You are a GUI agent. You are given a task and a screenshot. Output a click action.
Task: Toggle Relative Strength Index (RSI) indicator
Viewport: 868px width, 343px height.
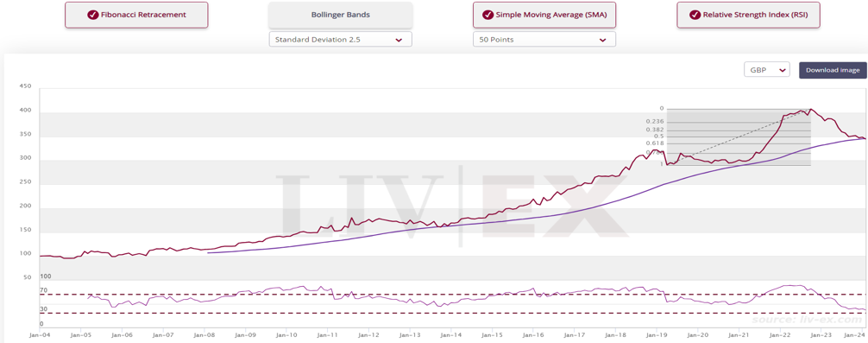coord(748,15)
